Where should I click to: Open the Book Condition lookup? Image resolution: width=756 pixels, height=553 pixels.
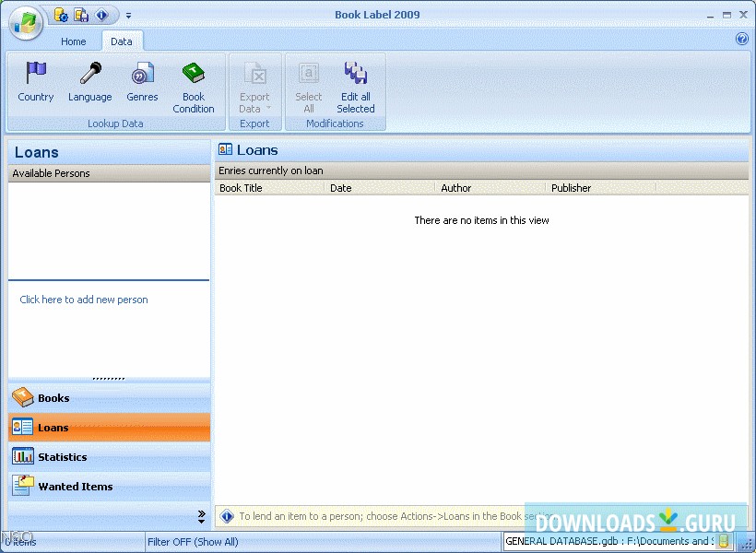point(194,88)
